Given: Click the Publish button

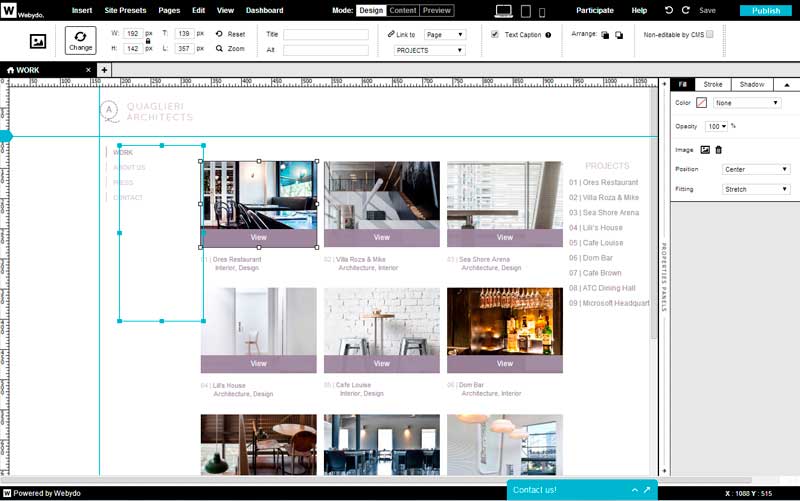Looking at the screenshot, I should [x=765, y=10].
